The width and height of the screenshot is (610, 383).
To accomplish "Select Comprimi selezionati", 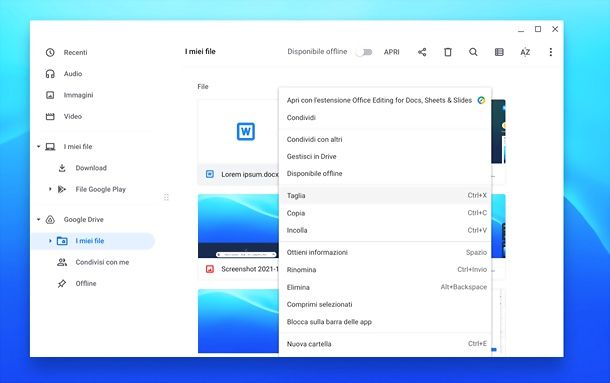I will pos(385,304).
